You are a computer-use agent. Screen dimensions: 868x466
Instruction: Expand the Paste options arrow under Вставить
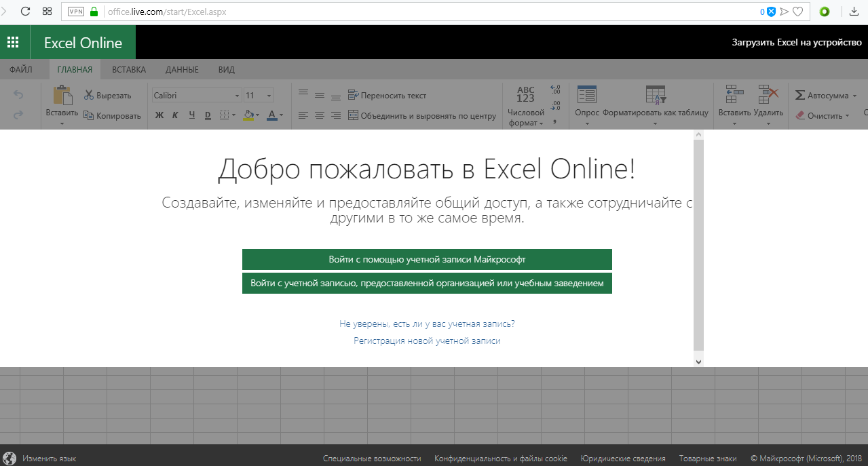point(62,123)
